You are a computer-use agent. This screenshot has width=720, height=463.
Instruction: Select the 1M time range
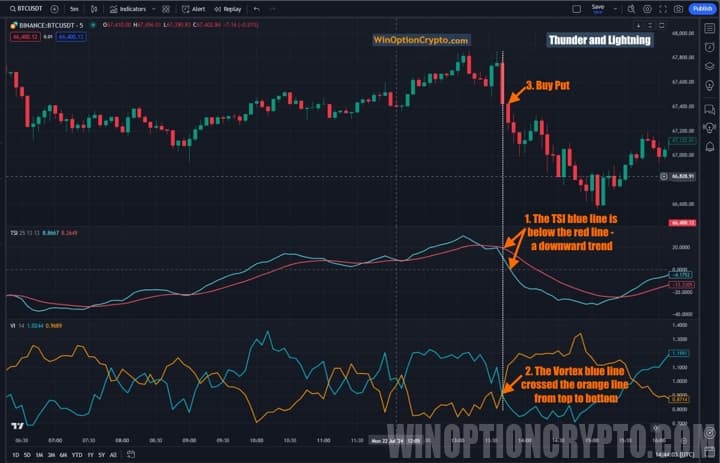click(x=39, y=453)
